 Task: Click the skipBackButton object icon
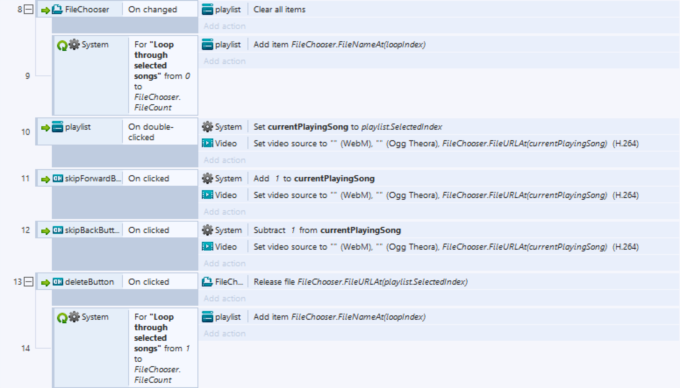[57, 230]
